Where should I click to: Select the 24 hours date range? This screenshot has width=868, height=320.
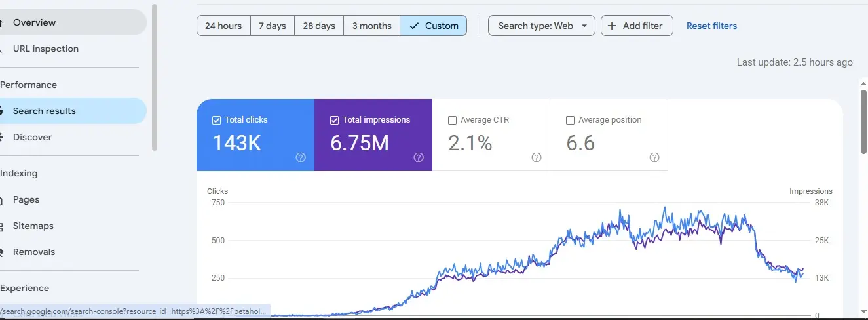pyautogui.click(x=223, y=26)
